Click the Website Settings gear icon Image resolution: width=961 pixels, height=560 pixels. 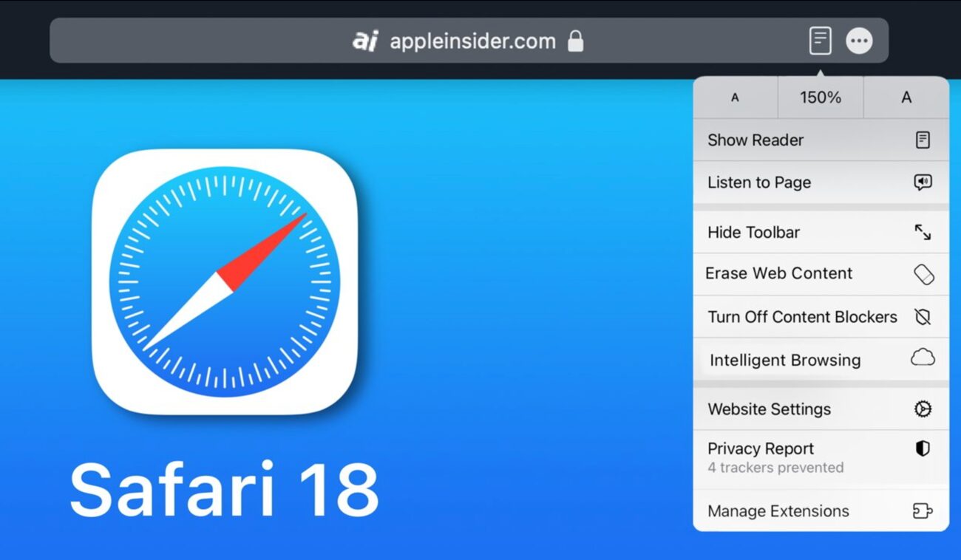[923, 409]
